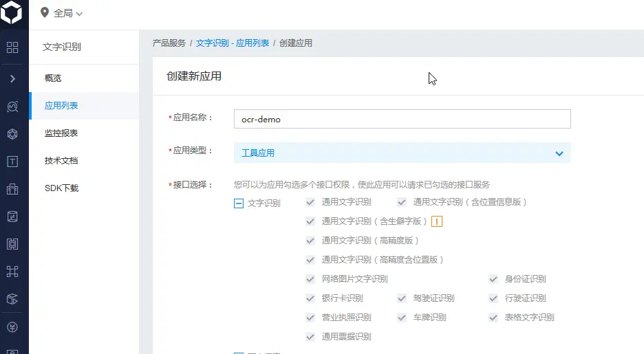Open the hexagon star sidebar icon
This screenshot has height=354, width=644.
tap(12, 134)
